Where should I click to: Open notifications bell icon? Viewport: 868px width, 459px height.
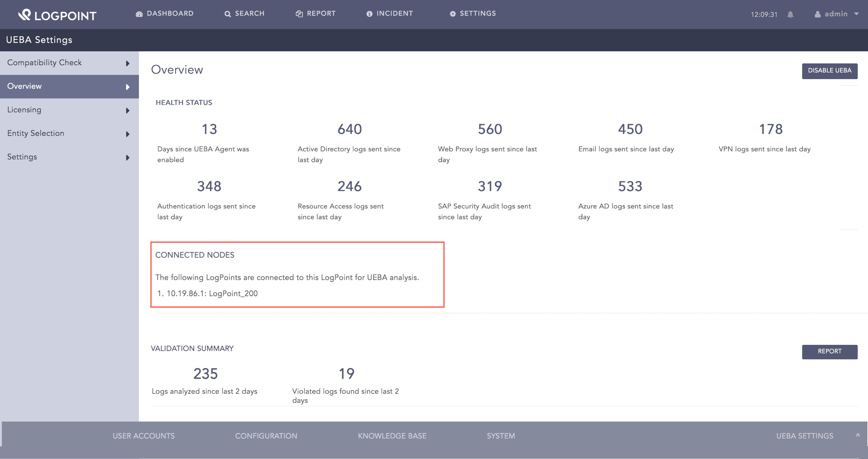point(790,14)
